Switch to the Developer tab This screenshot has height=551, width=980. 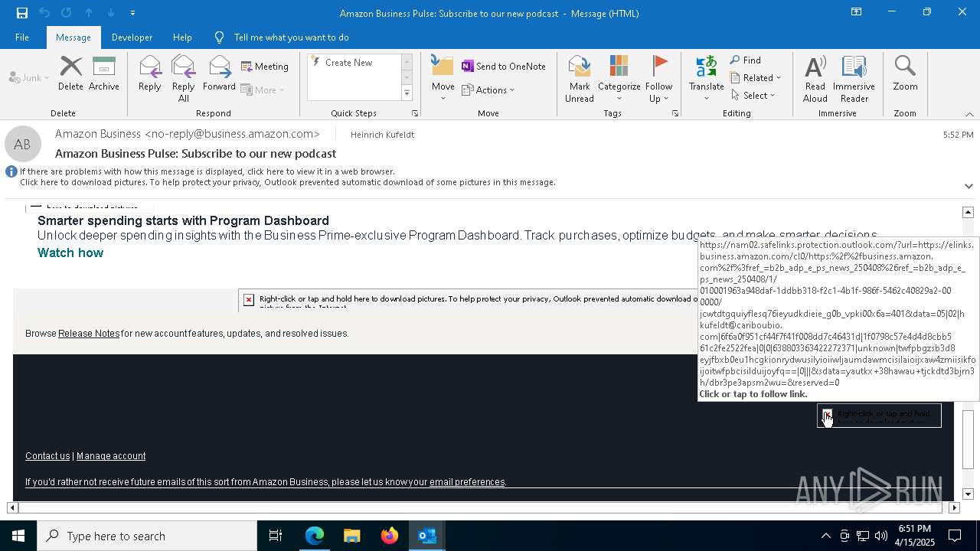pyautogui.click(x=132, y=37)
